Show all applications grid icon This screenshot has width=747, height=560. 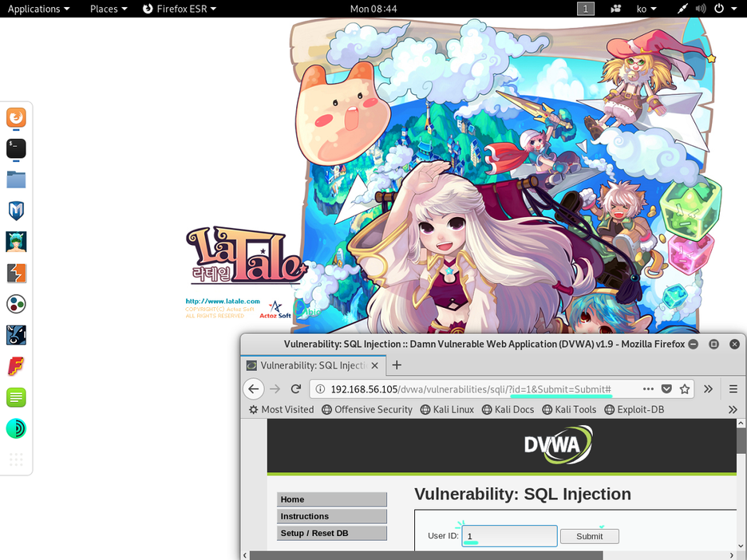click(x=16, y=459)
